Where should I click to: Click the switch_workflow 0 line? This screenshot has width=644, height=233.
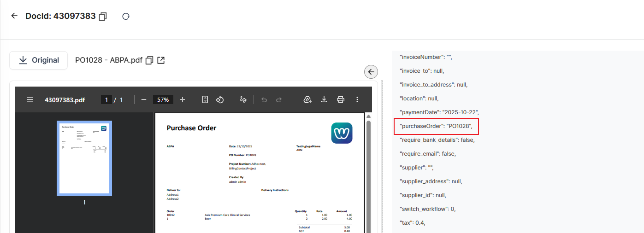point(427,209)
